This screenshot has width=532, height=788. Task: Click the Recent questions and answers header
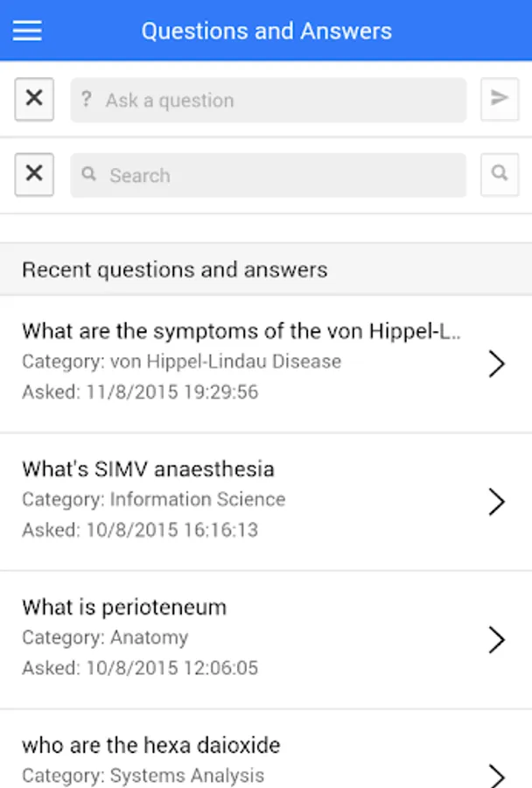click(x=175, y=270)
